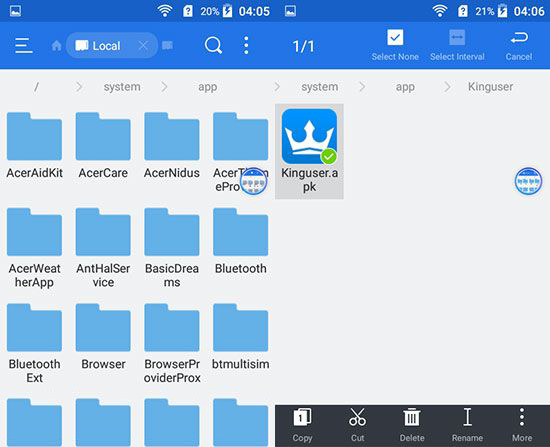Open the More options in the bottom bar
The width and height of the screenshot is (550, 447).
coord(522,425)
